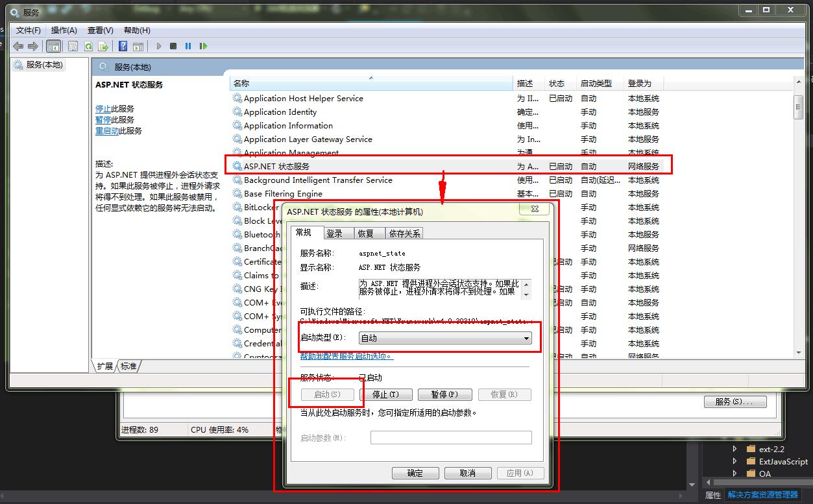Click the Pause Service toolbar icon
The width and height of the screenshot is (813, 504).
[x=188, y=46]
